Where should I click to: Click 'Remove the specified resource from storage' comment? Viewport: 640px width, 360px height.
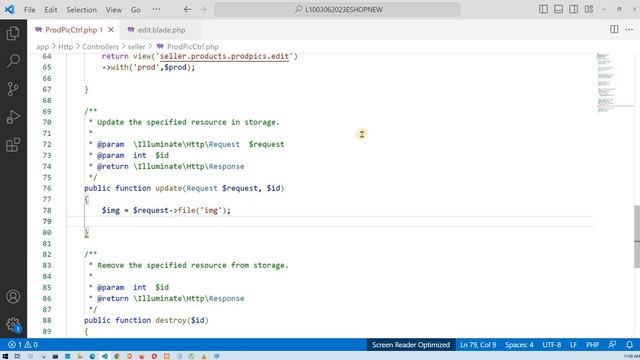point(193,265)
